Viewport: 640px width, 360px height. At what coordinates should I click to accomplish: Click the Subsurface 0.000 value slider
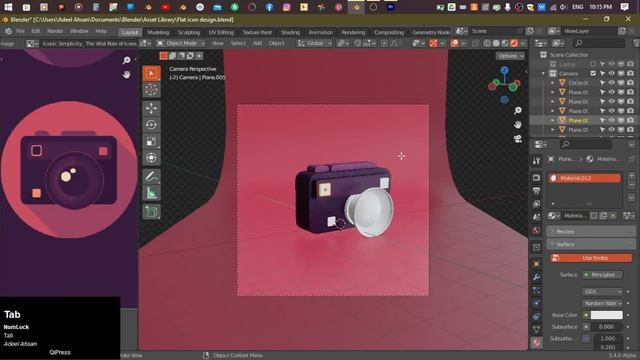(x=607, y=327)
